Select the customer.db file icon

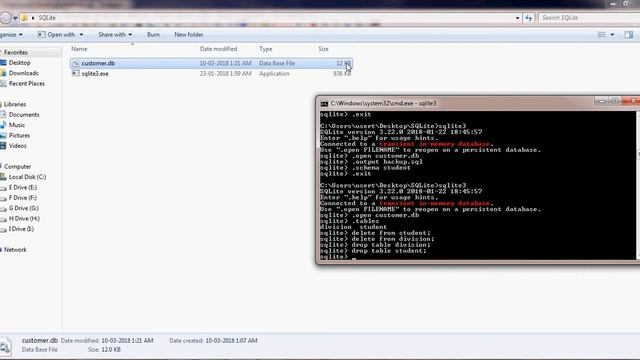click(76, 63)
